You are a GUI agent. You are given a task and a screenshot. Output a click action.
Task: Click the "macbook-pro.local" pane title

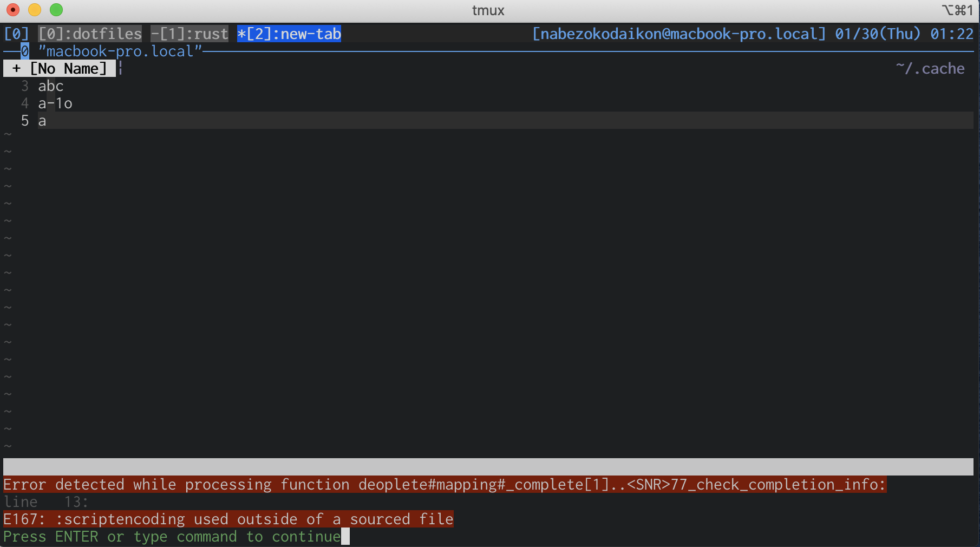point(120,51)
